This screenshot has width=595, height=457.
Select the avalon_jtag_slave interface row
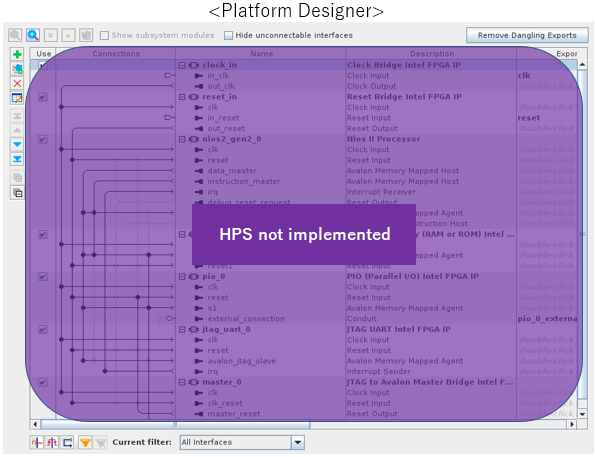pyautogui.click(x=304, y=361)
